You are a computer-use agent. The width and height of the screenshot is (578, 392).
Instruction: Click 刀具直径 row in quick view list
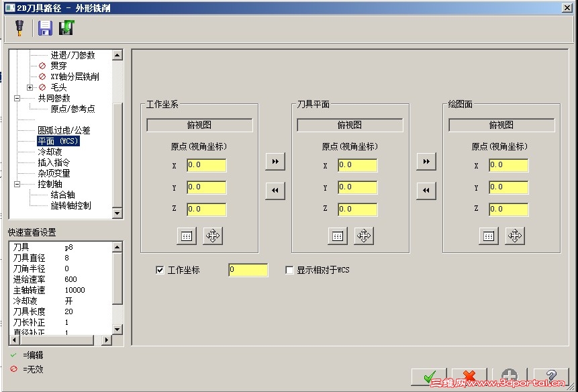point(61,258)
